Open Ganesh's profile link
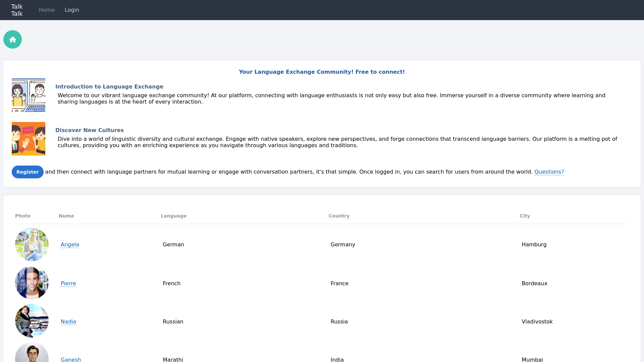The image size is (644, 362). point(71,359)
